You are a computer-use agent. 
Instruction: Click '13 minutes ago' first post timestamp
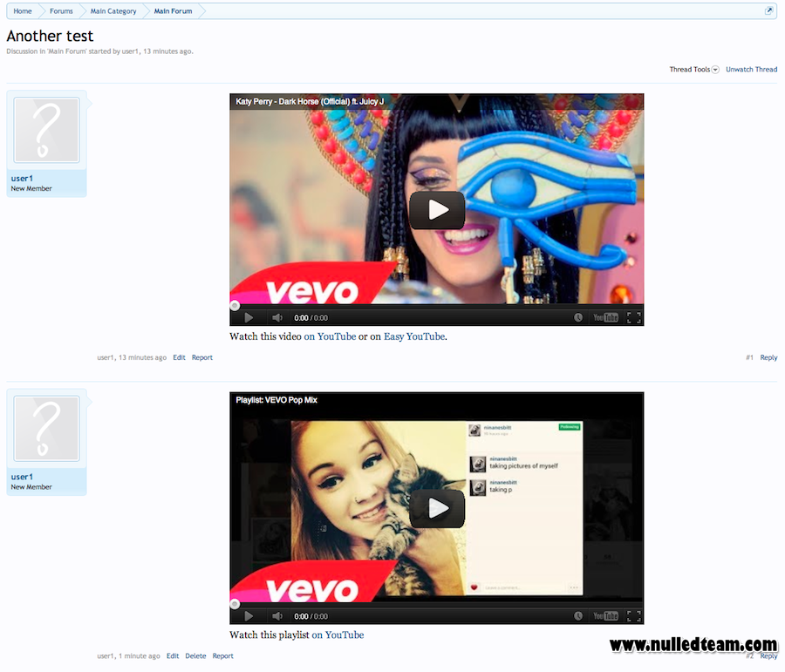[x=142, y=357]
